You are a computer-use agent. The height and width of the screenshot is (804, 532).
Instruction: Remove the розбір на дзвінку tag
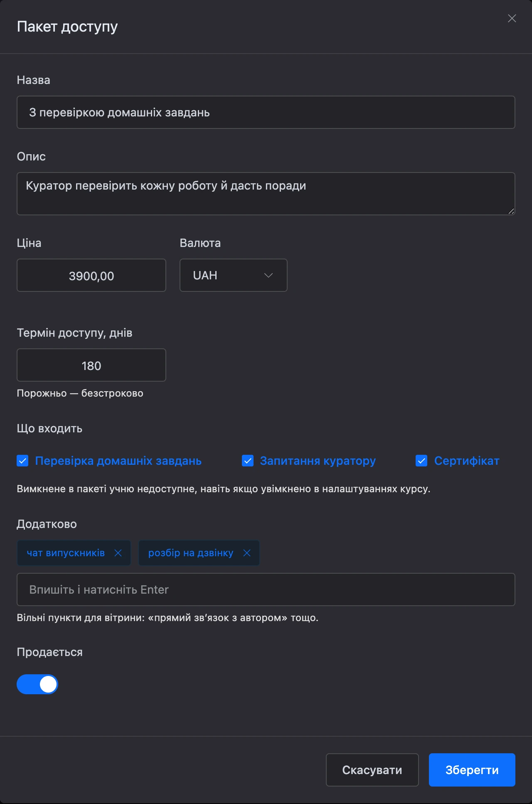click(247, 553)
